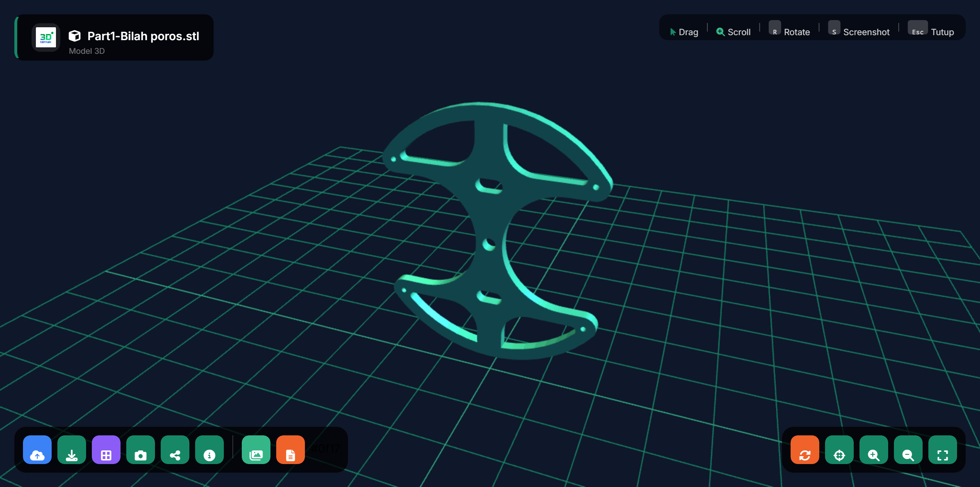Enter fullscreen with the expand button
The width and height of the screenshot is (980, 487).
pos(942,449)
